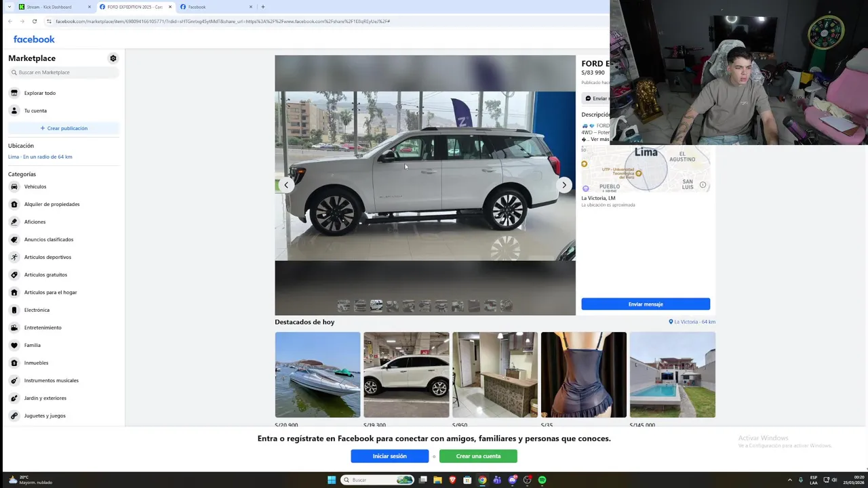Open Marketplace settings gear icon
Viewport: 868px width, 488px height.
coord(113,58)
